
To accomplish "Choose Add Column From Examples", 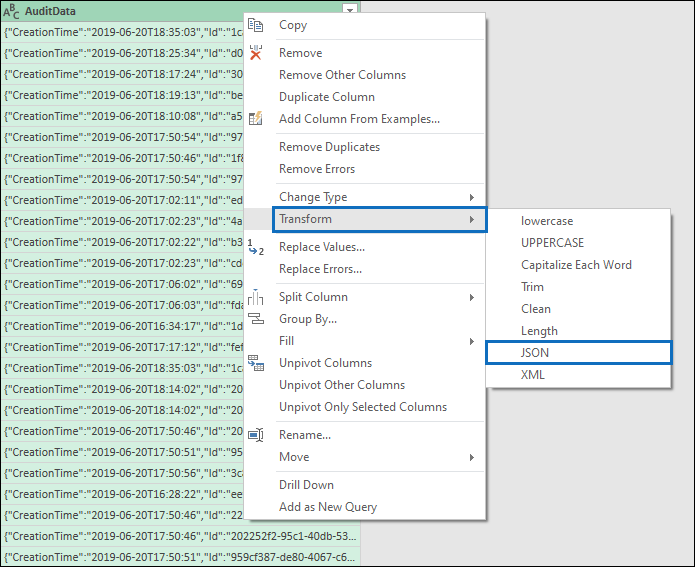I will click(364, 119).
